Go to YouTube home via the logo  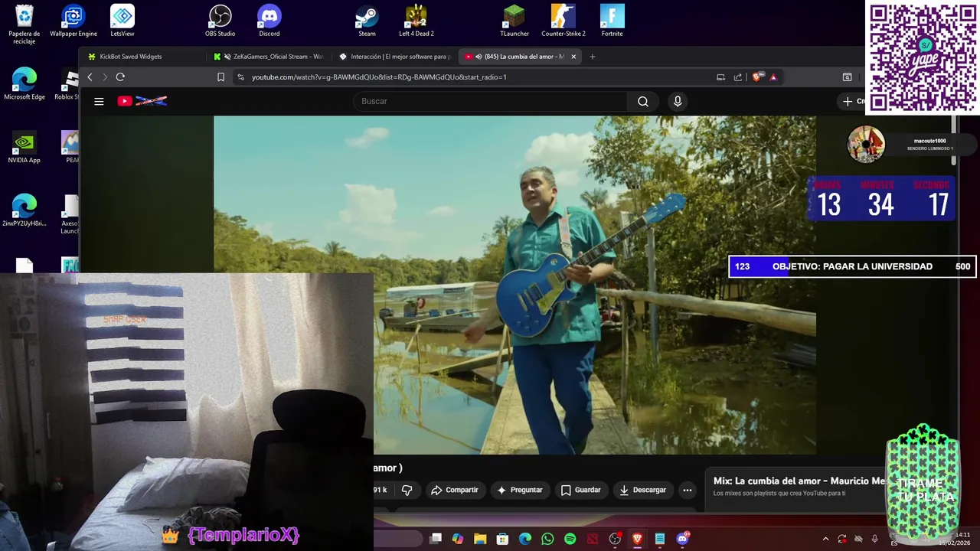pyautogui.click(x=142, y=101)
